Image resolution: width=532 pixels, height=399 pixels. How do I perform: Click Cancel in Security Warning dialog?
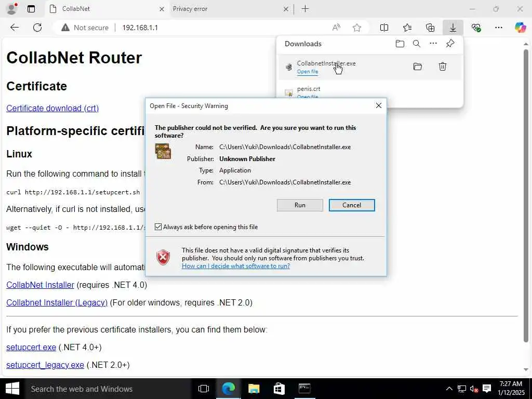(352, 205)
